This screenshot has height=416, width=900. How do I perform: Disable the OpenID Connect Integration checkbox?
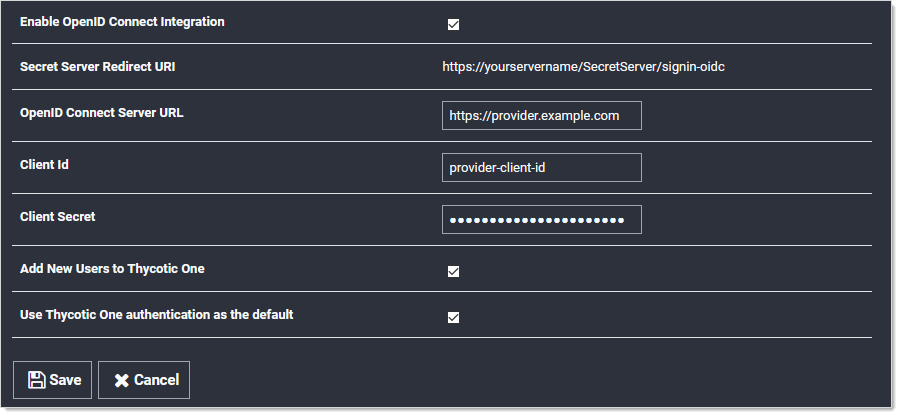pyautogui.click(x=453, y=25)
